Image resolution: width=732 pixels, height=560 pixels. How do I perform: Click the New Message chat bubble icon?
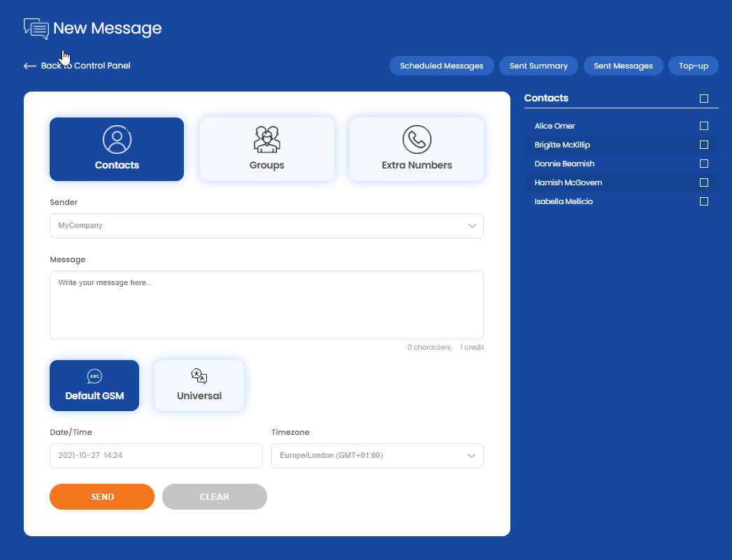[36, 29]
